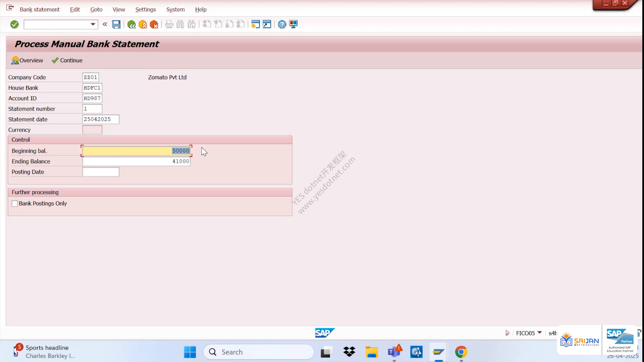Click the Posting Date input field

pyautogui.click(x=101, y=172)
